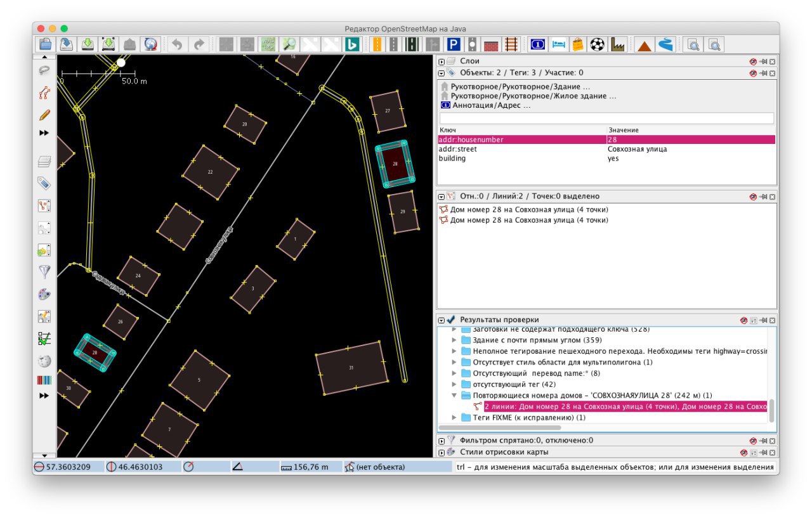The height and width of the screenshot is (518, 812).
Task: Select the highlighted '2 линии: Дом номер 28' validation row
Action: (x=625, y=406)
